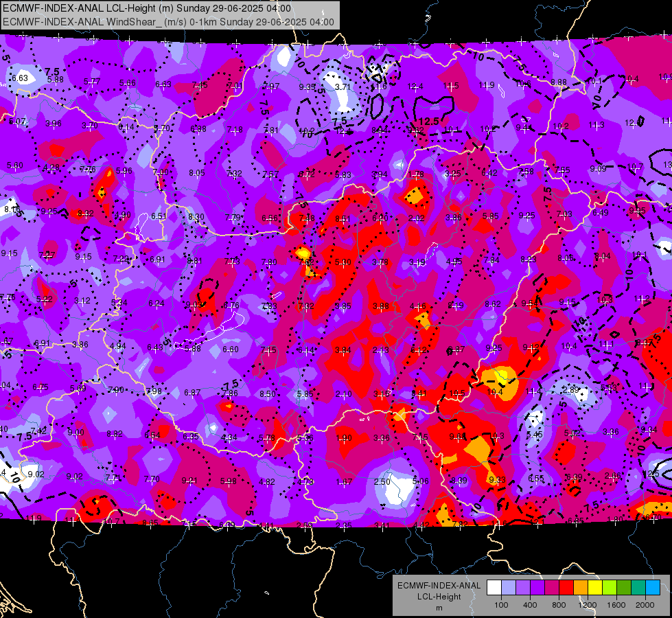Click the grid value 8.23
Screen dimensions: 672x618
[529, 259]
